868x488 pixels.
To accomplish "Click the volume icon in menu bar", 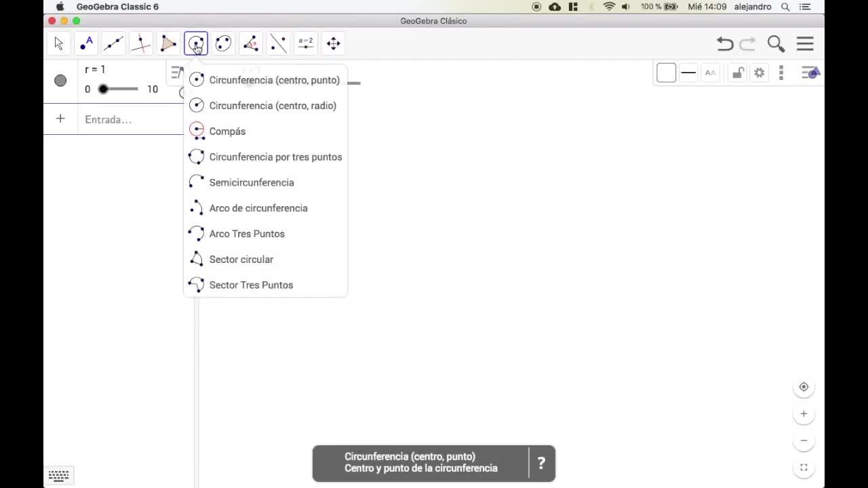I will 626,7.
